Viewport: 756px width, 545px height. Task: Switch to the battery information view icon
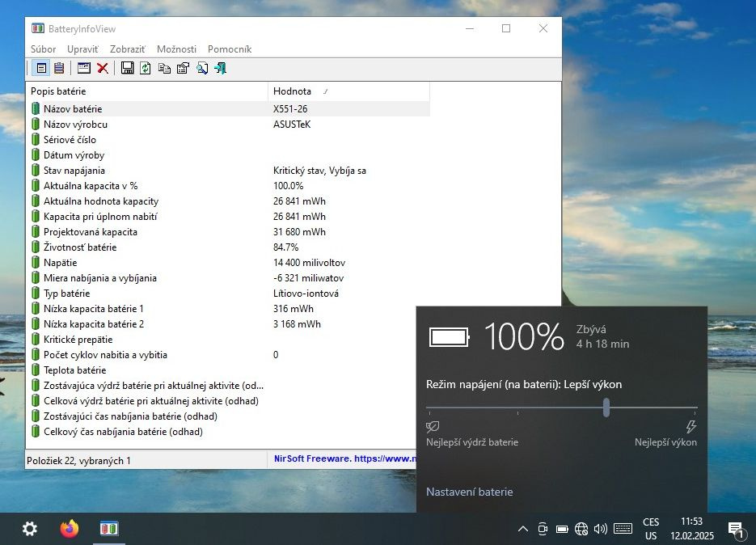coord(40,68)
